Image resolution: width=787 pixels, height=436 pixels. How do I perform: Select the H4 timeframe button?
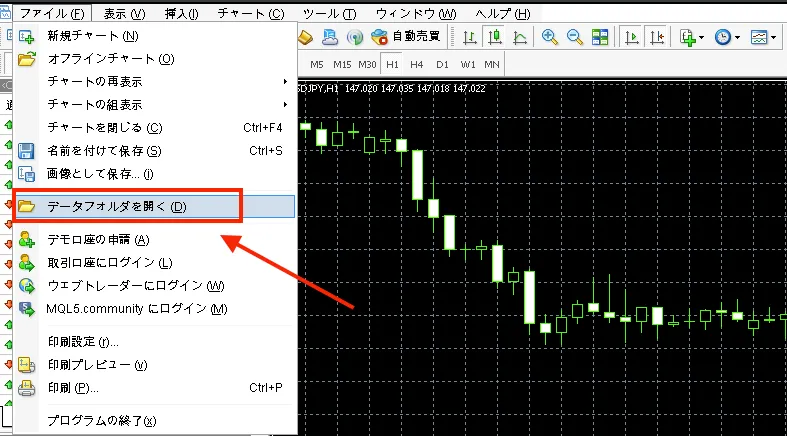pyautogui.click(x=416, y=64)
